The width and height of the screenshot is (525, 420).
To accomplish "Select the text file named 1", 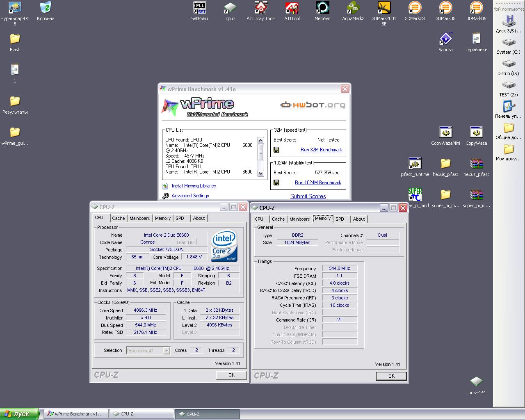I will [15, 70].
